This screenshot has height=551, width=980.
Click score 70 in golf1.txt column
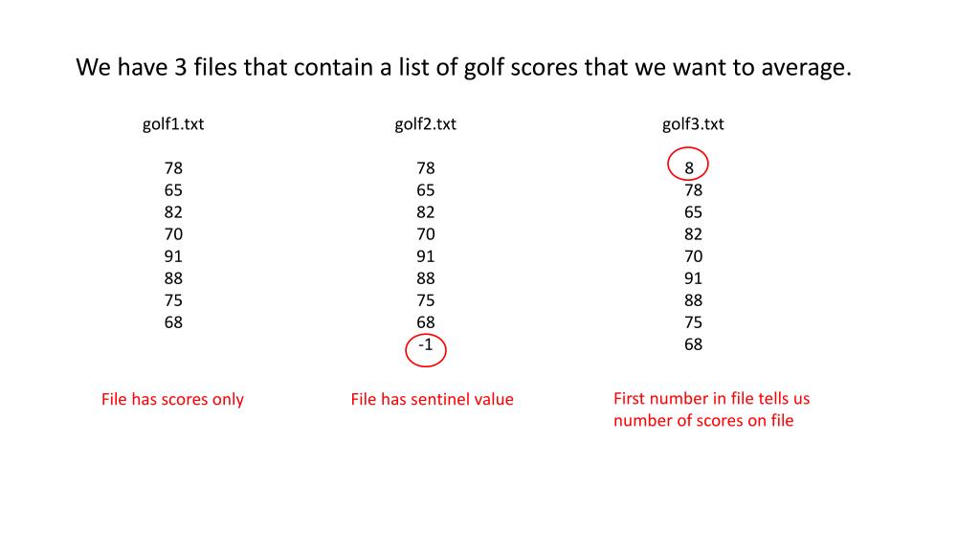tap(174, 234)
